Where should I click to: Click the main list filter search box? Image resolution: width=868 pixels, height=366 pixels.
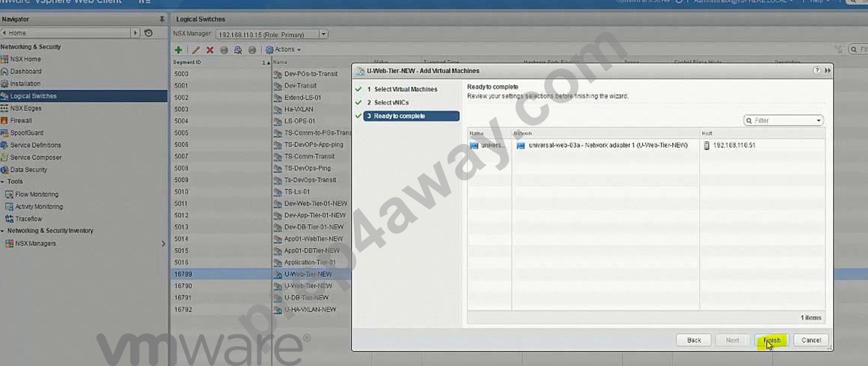[858, 50]
